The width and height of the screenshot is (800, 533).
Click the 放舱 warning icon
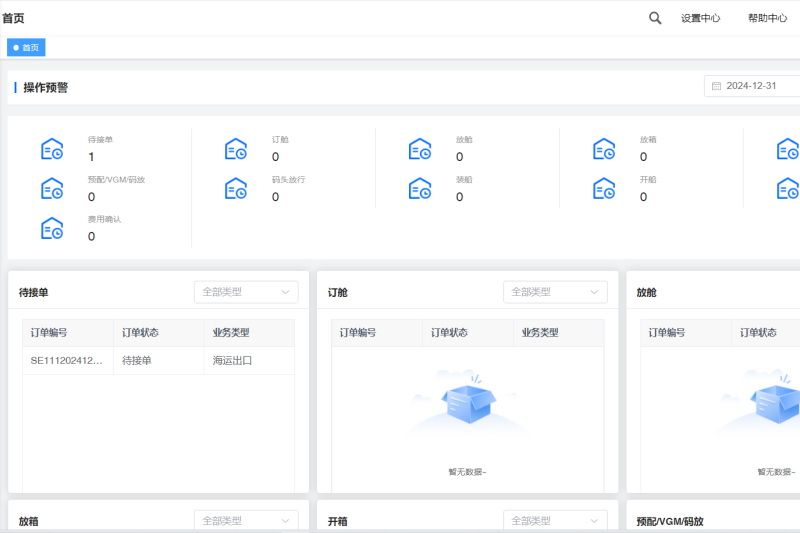tap(420, 149)
